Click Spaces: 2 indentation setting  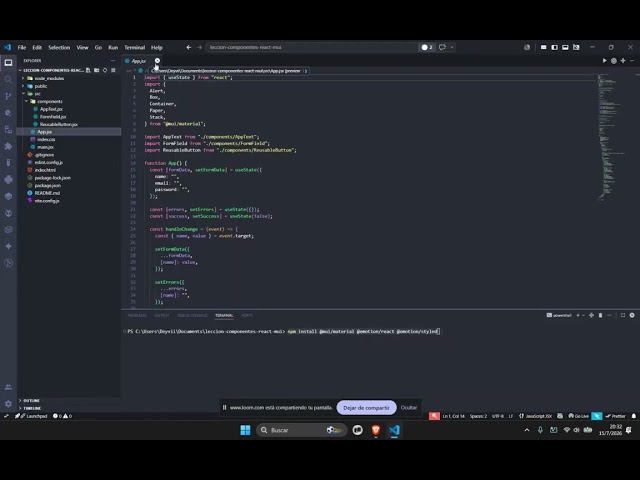(x=478, y=416)
